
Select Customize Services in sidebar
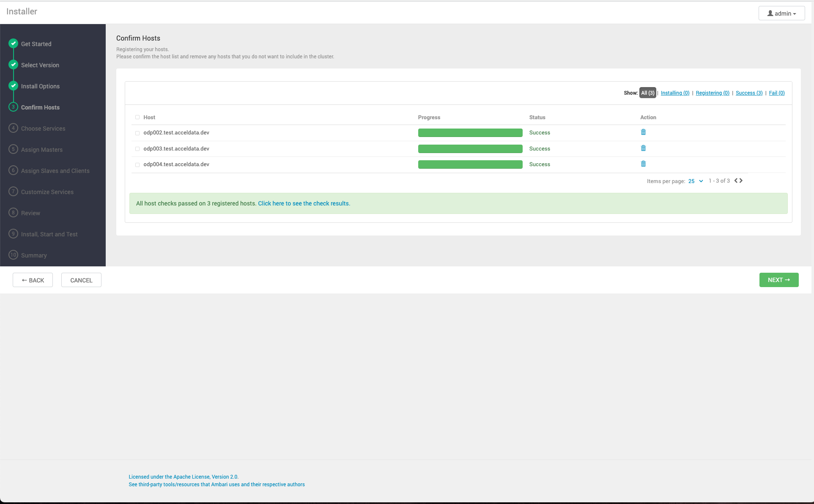point(47,192)
